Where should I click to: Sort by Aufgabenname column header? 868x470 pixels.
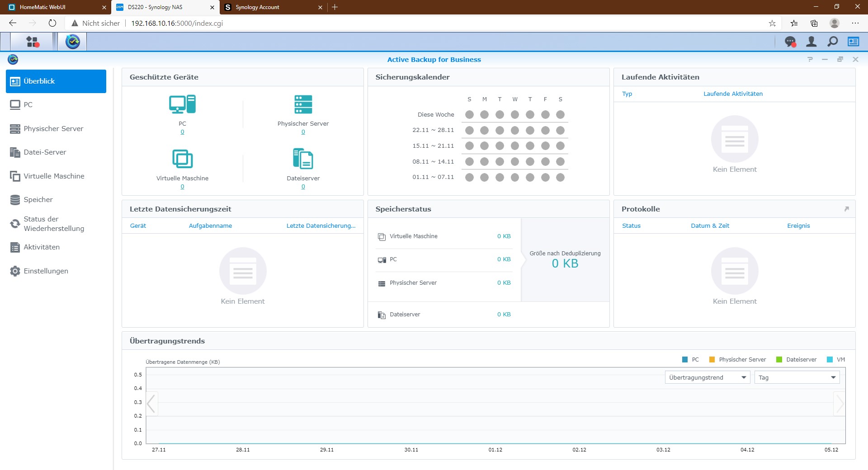[210, 226]
